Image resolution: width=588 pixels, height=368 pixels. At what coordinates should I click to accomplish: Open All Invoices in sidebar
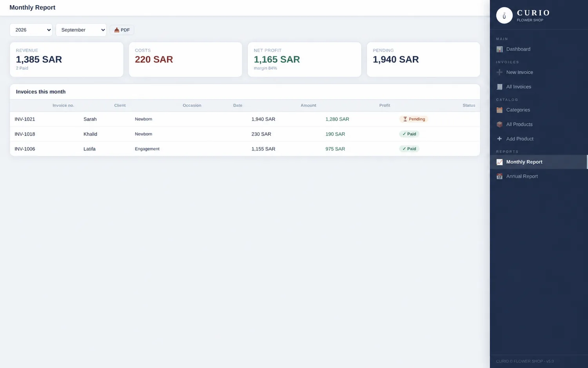point(539,87)
